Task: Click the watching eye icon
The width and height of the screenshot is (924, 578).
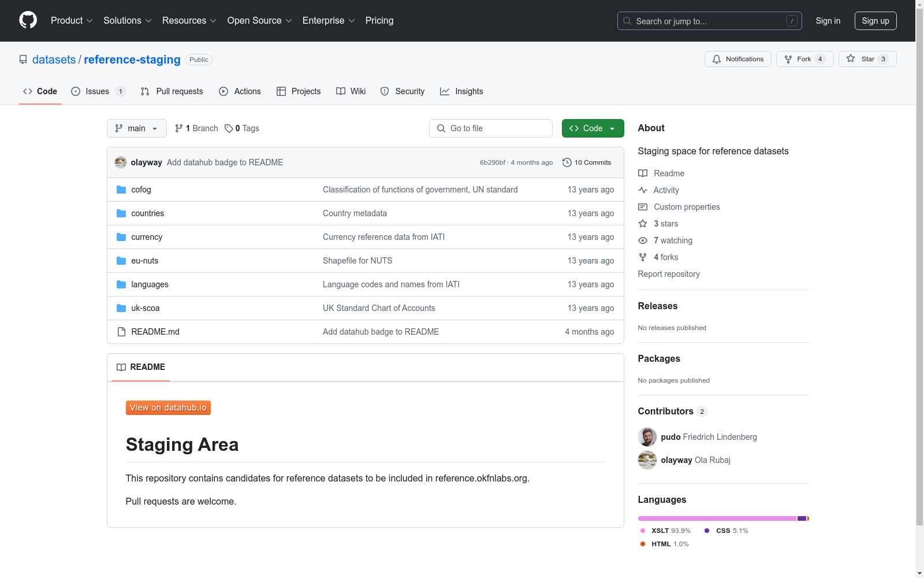Action: [643, 240]
